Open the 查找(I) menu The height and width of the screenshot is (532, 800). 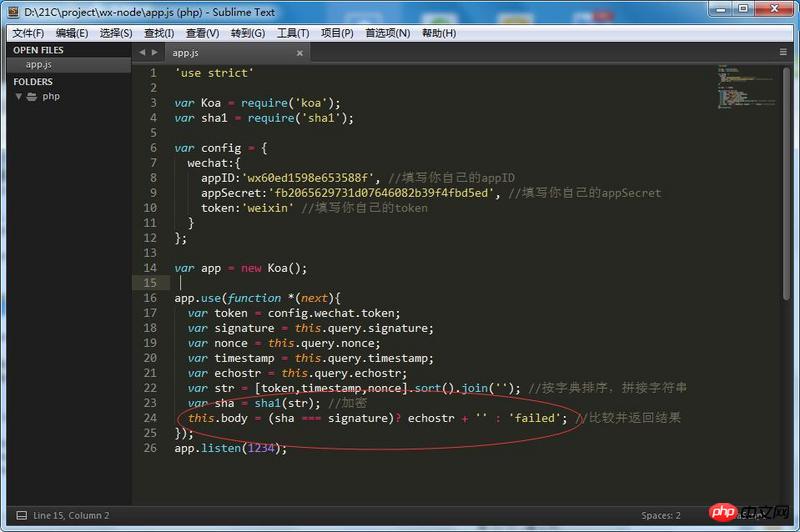click(159, 33)
